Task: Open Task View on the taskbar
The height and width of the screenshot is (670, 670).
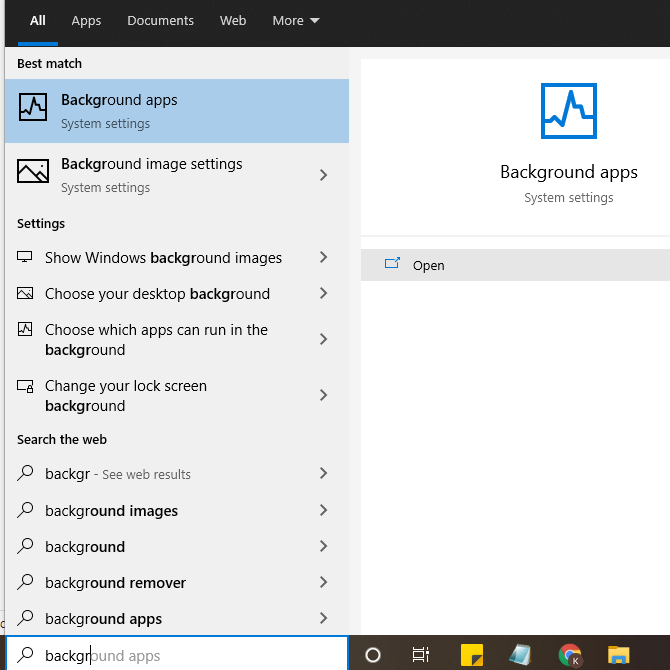Action: pyautogui.click(x=420, y=655)
